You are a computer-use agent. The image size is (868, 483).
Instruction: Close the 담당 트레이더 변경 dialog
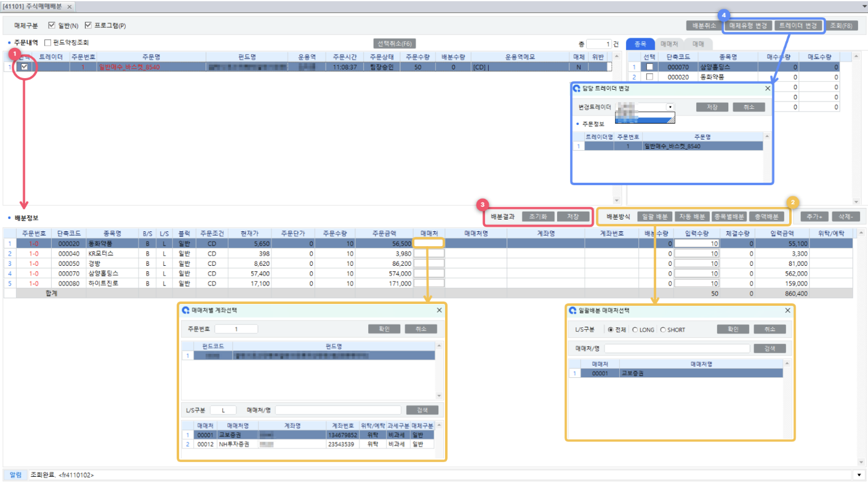coord(767,89)
